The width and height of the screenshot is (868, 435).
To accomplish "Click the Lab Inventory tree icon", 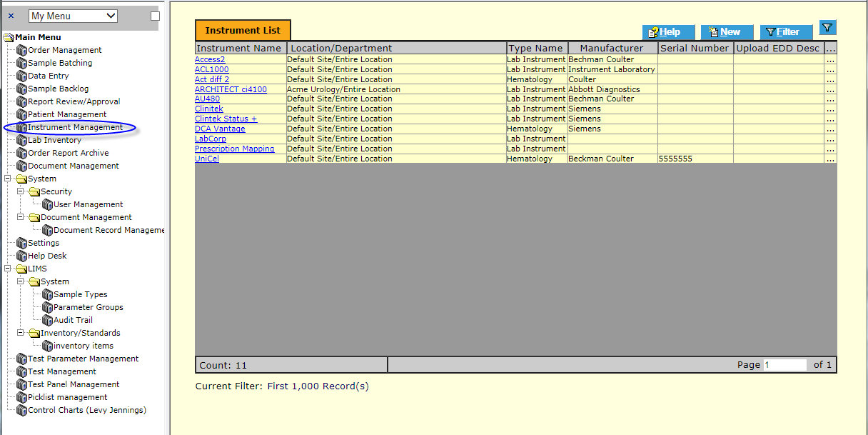I will click(x=21, y=140).
